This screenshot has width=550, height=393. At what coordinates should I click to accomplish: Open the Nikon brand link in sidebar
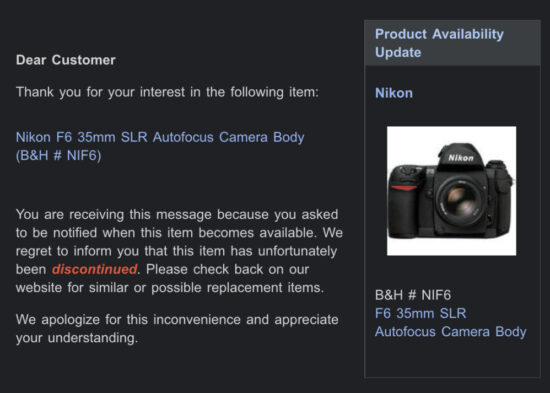point(394,93)
